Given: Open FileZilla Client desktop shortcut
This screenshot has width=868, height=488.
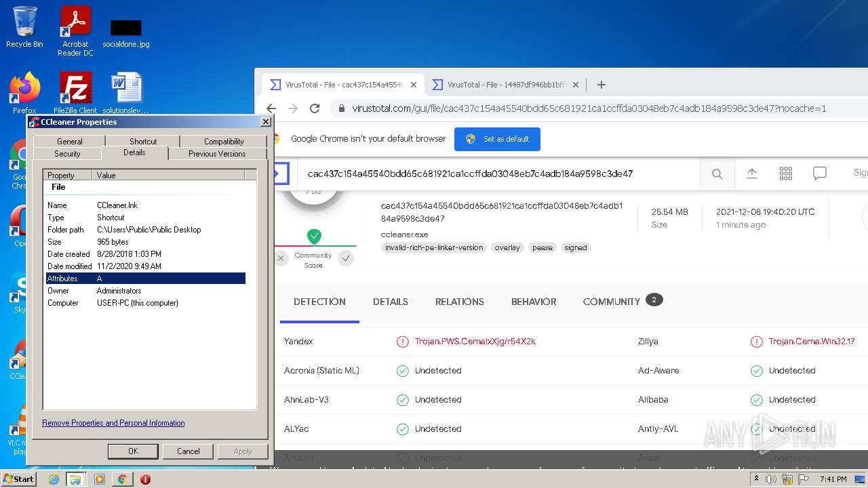Looking at the screenshot, I should pos(75,93).
